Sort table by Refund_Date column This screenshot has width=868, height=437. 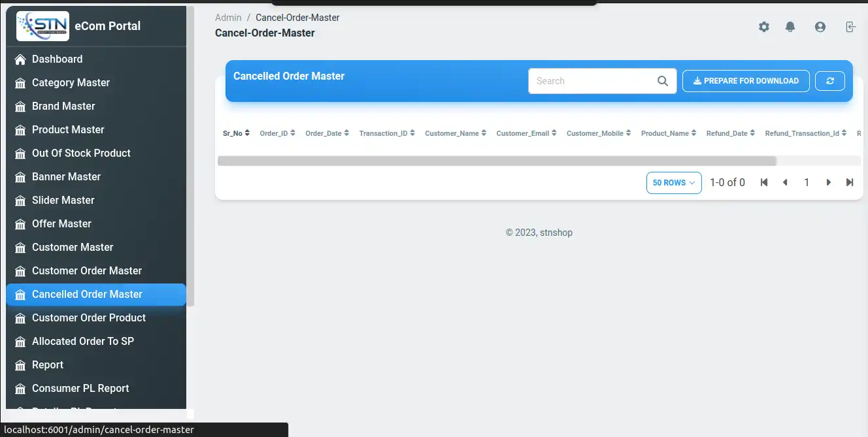[x=730, y=133]
